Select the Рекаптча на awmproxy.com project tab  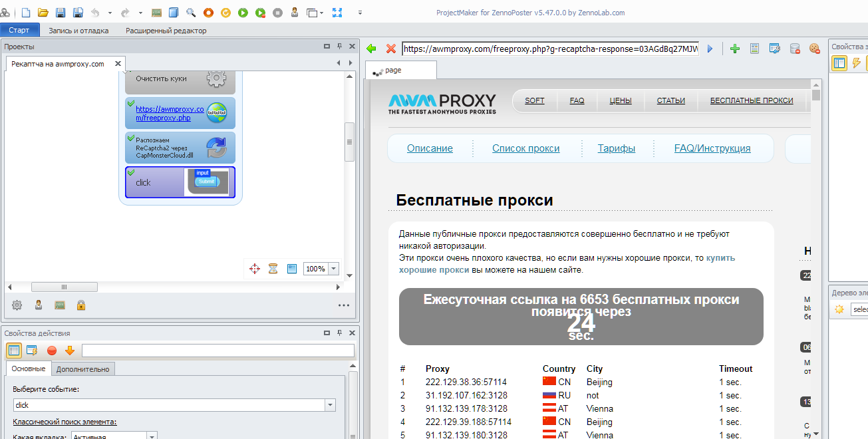(58, 64)
